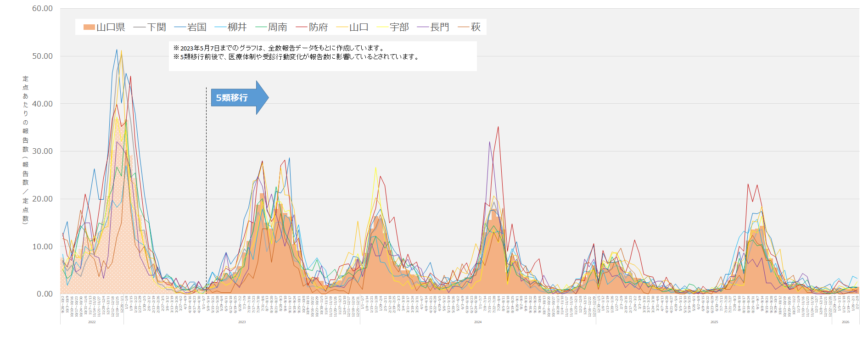Click the 萩 legend entry
This screenshot has width=868, height=347.
(x=470, y=27)
